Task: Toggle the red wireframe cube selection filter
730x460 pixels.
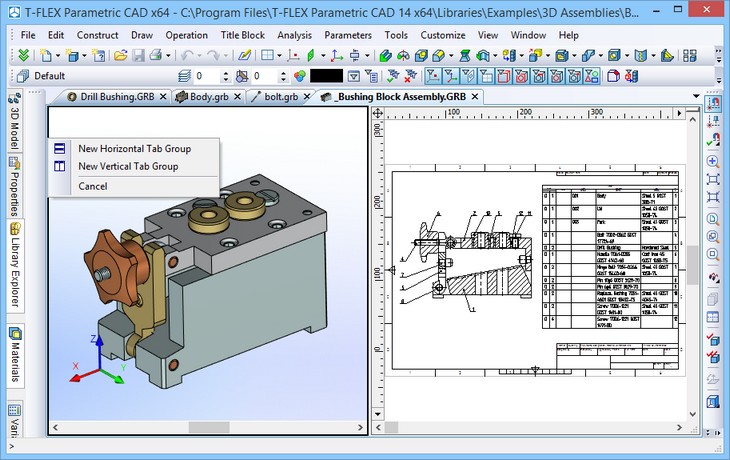Action: tap(503, 76)
